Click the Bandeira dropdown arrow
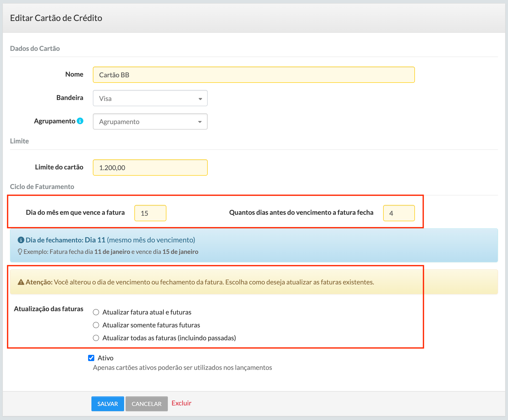 pos(200,99)
